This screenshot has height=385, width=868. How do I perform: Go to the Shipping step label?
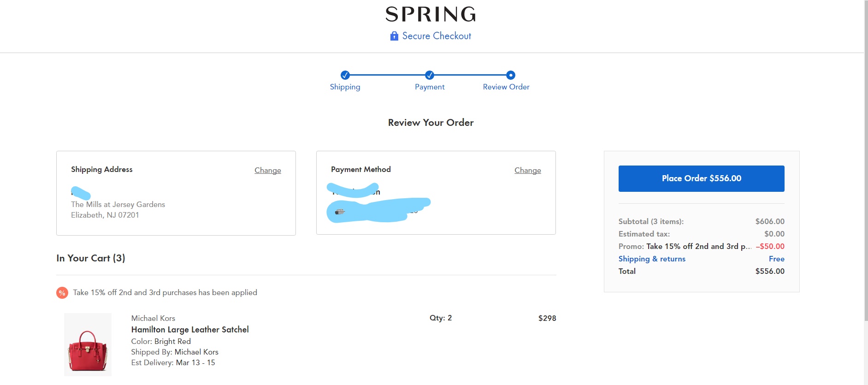click(x=345, y=87)
